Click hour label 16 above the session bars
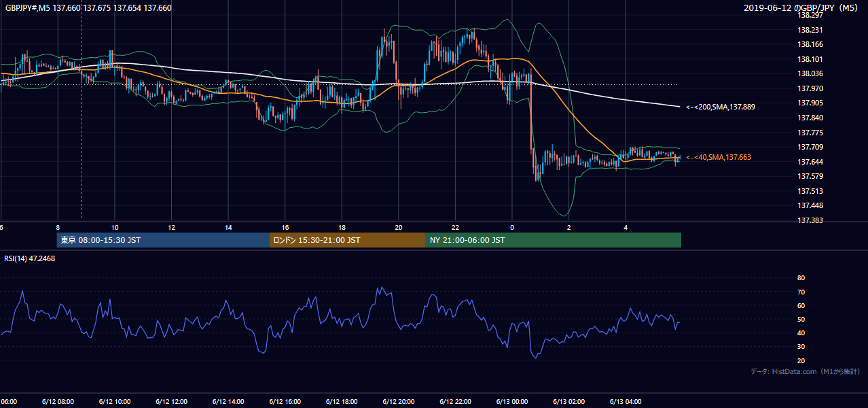 pyautogui.click(x=285, y=227)
